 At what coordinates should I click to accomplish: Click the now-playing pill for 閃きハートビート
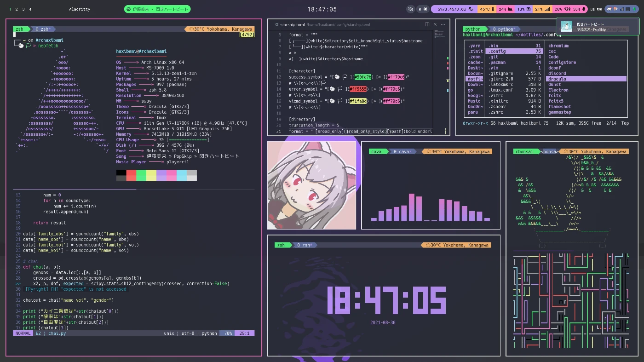[x=157, y=9]
